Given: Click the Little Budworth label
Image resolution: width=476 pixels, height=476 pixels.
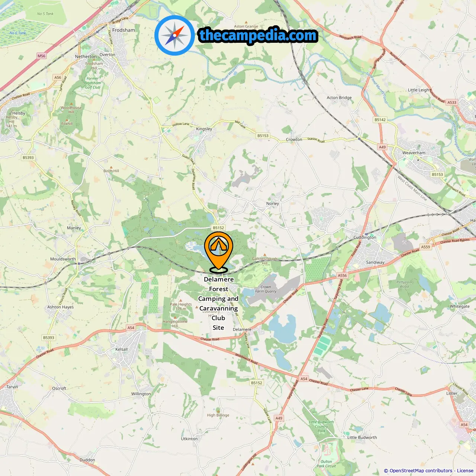Looking at the screenshot, I should point(362,437).
